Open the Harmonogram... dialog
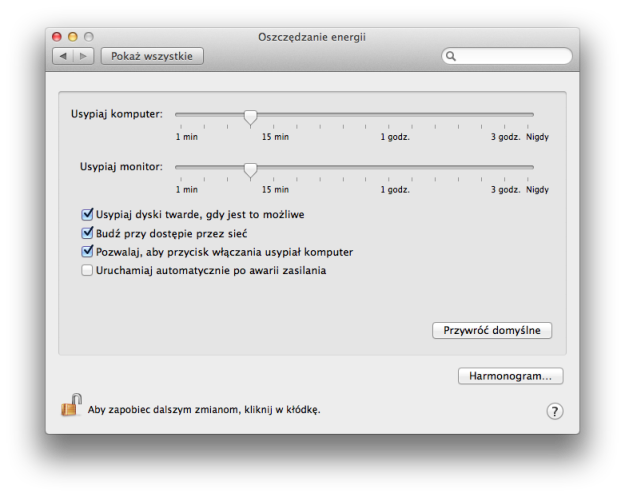Image resolution: width=625 pixels, height=497 pixels. click(511, 376)
